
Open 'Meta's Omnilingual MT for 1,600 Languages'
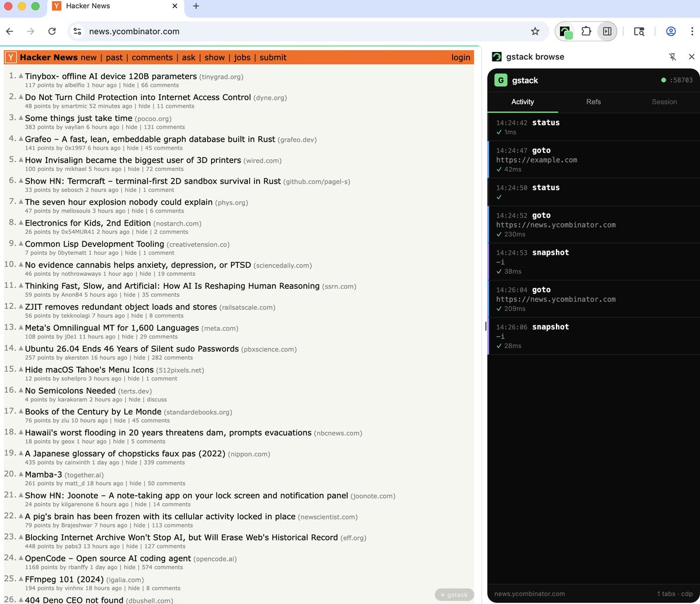point(112,328)
